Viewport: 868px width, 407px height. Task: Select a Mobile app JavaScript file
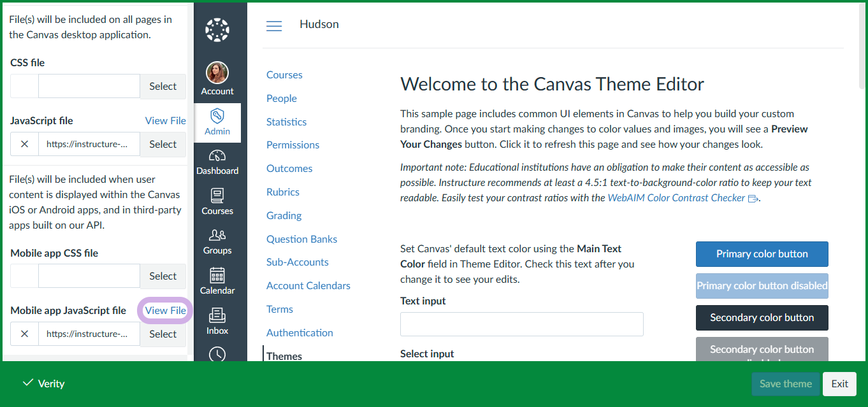coord(163,334)
